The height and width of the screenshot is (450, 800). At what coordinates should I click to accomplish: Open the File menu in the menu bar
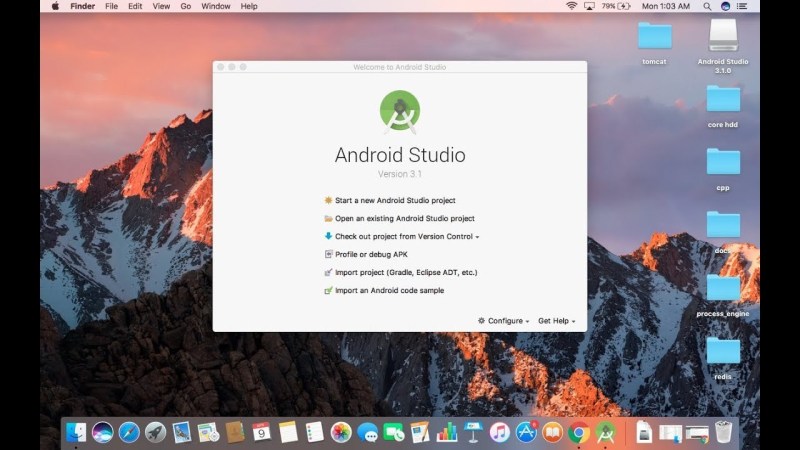click(111, 6)
